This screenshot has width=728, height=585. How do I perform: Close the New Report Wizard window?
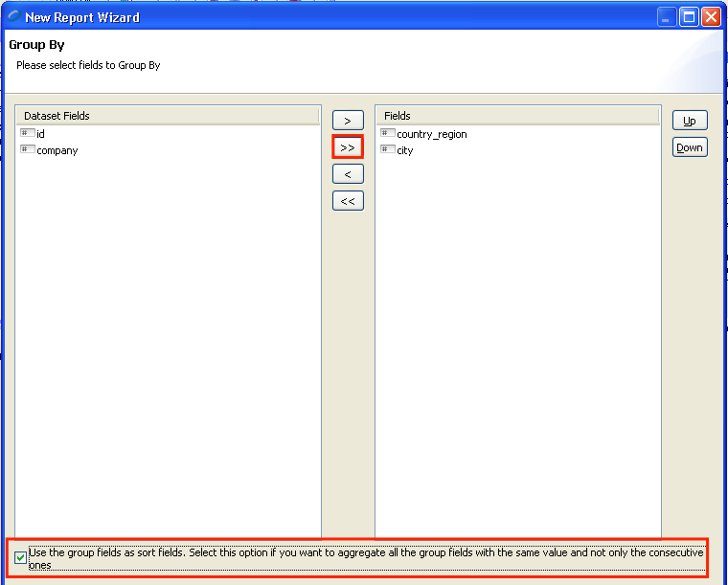(712, 17)
